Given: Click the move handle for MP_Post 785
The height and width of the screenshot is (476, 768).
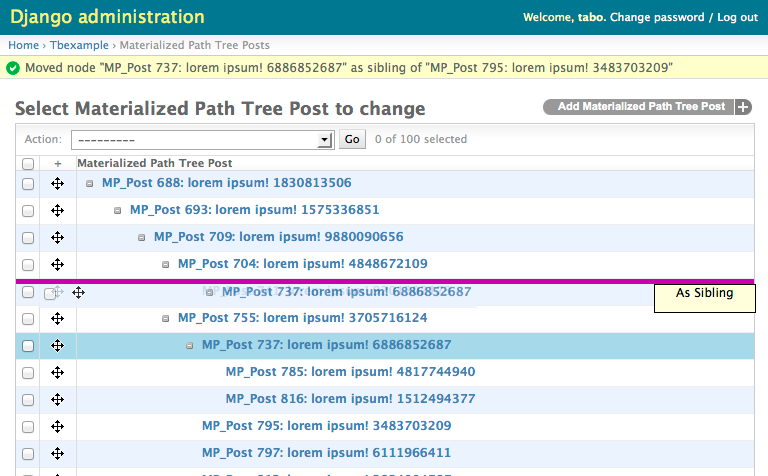Looking at the screenshot, I should pos(58,372).
